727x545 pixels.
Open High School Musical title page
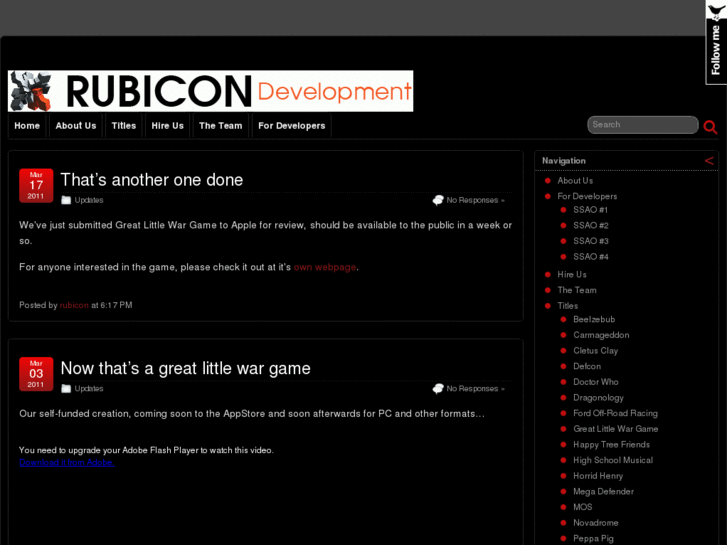pos(613,460)
